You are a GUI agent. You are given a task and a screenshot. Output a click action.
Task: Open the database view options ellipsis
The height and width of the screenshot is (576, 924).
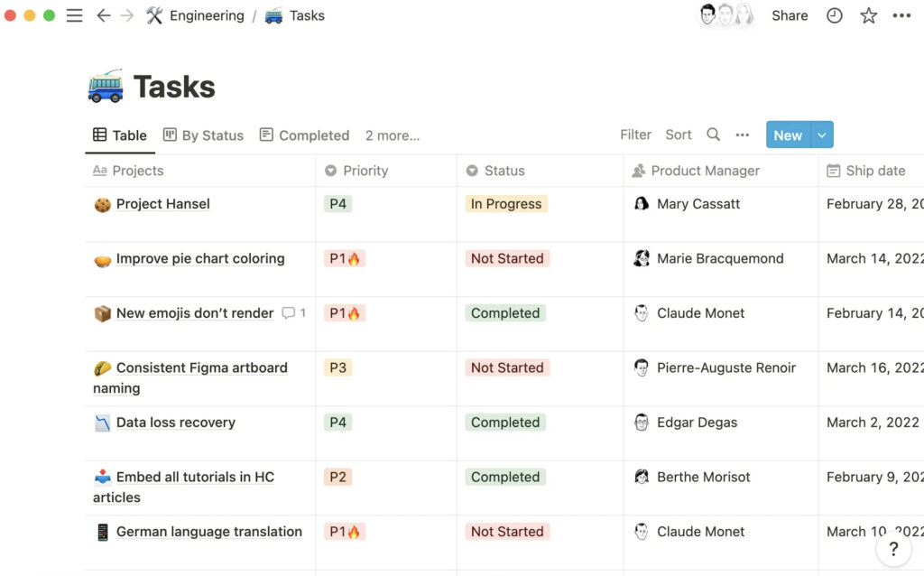pyautogui.click(x=743, y=135)
